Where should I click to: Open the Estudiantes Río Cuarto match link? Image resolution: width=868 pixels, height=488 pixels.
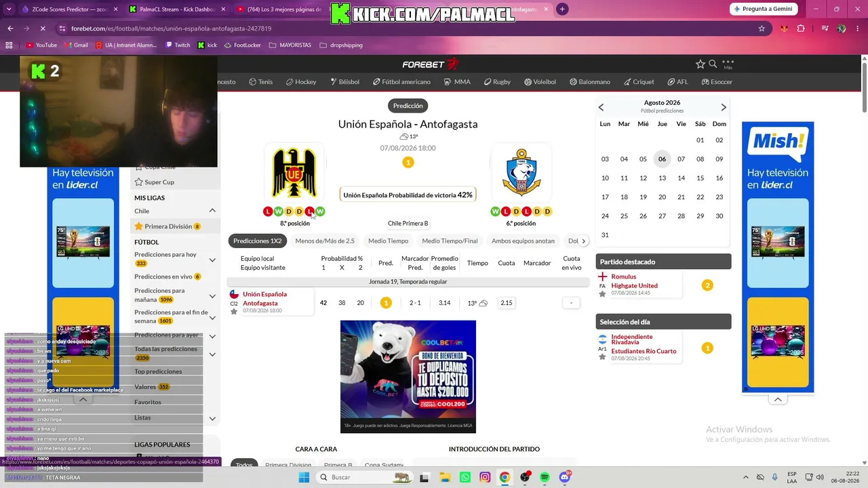(x=644, y=351)
